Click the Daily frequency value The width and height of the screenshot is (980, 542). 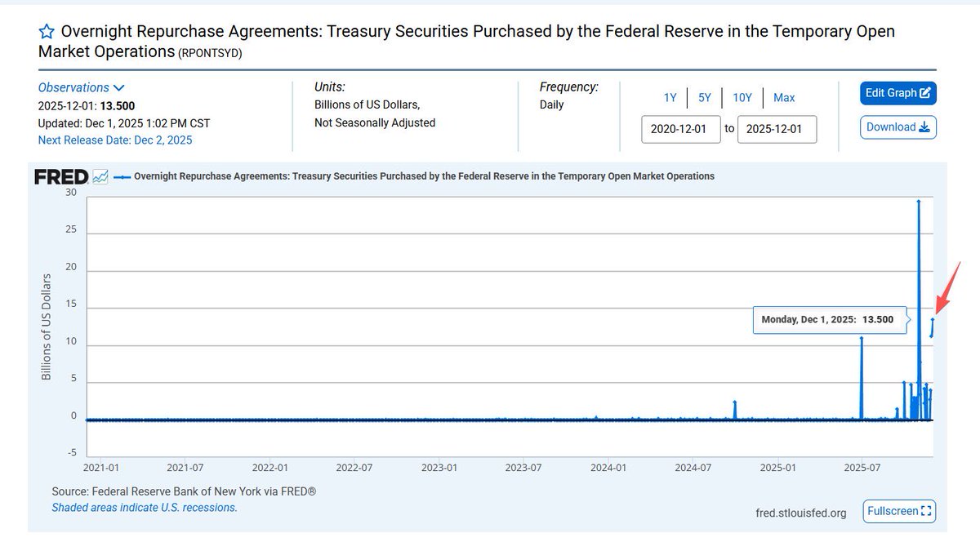pos(551,104)
